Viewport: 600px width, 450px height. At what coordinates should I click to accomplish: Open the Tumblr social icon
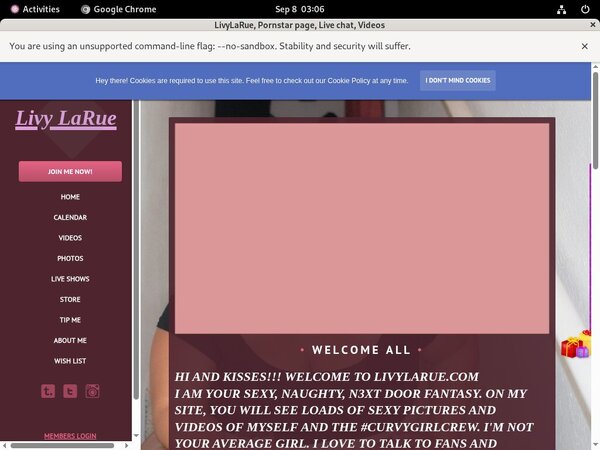pos(48,391)
